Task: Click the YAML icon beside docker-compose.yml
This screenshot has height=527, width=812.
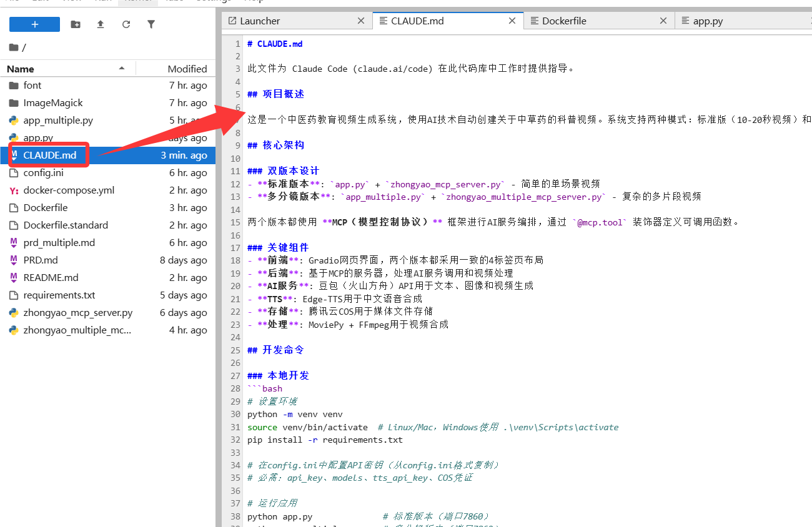Action: (14, 190)
